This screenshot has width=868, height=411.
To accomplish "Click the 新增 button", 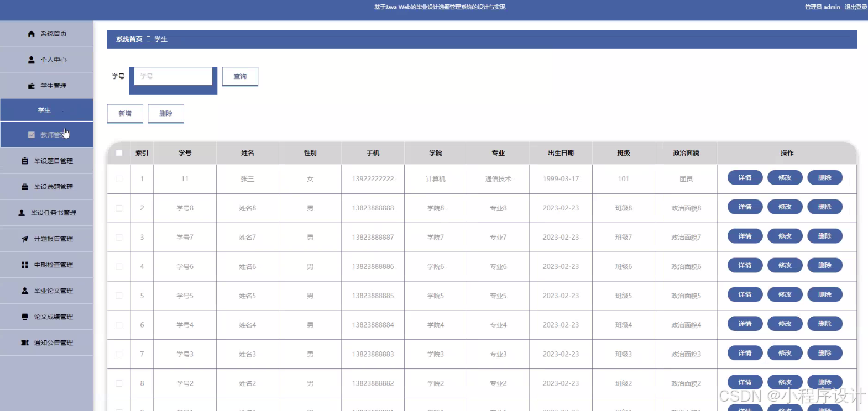I will (125, 113).
